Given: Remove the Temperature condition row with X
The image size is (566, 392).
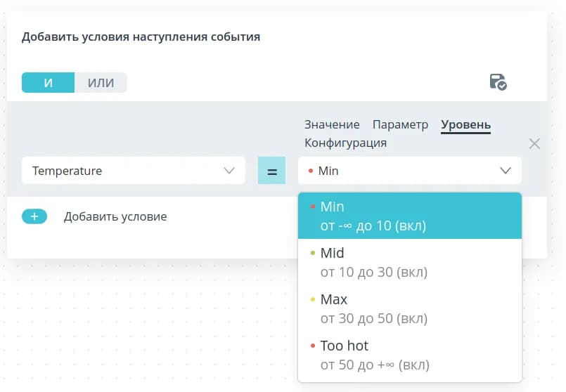Looking at the screenshot, I should (534, 143).
